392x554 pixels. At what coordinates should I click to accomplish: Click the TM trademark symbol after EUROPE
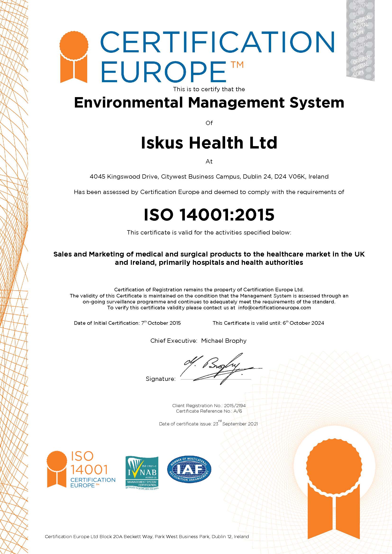pos(237,65)
